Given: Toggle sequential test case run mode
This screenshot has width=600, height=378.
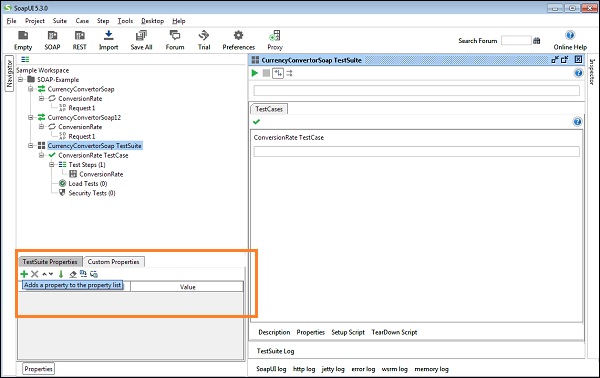Looking at the screenshot, I should pyautogui.click(x=278, y=73).
